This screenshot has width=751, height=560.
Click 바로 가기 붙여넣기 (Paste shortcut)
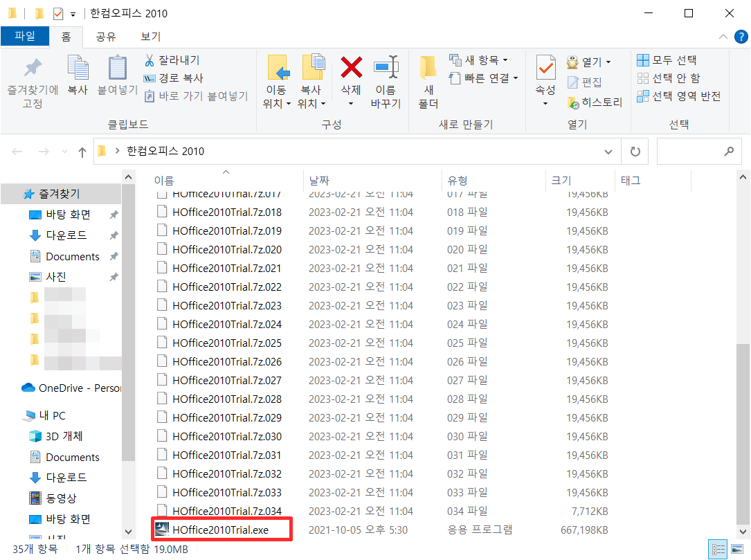click(x=197, y=96)
